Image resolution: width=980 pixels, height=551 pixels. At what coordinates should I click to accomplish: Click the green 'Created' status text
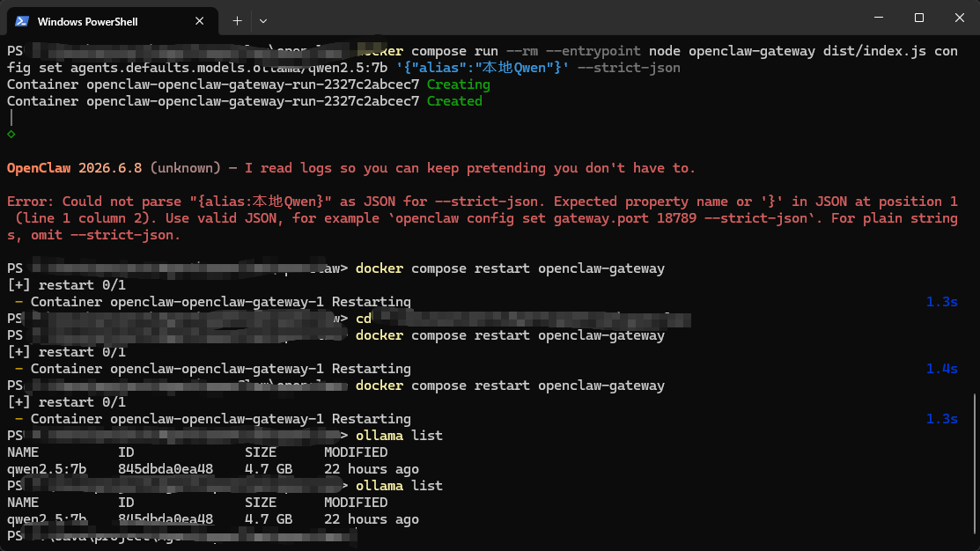[x=454, y=101]
